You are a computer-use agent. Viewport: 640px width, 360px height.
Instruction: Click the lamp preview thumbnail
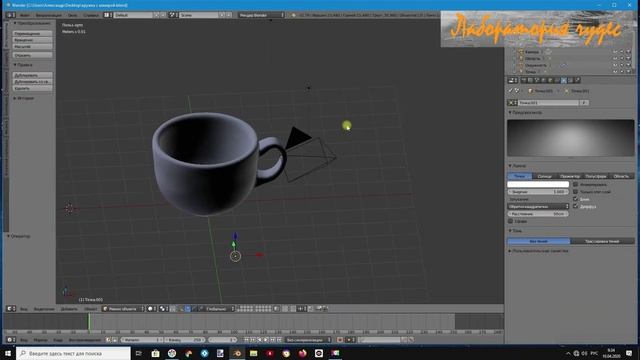click(571, 138)
